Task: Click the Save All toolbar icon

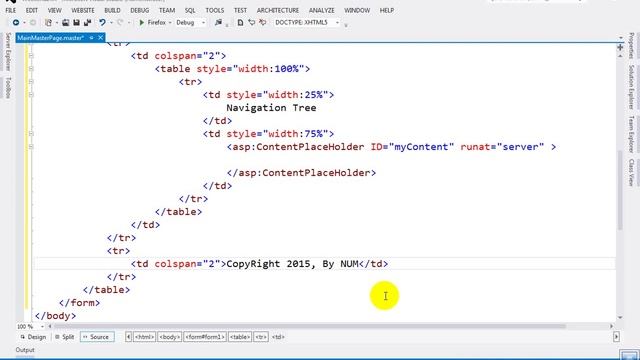Action: 87,22
